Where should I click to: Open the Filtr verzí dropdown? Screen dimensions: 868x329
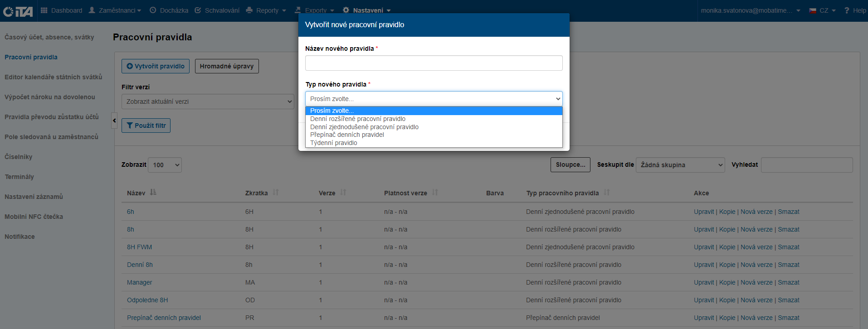[208, 102]
